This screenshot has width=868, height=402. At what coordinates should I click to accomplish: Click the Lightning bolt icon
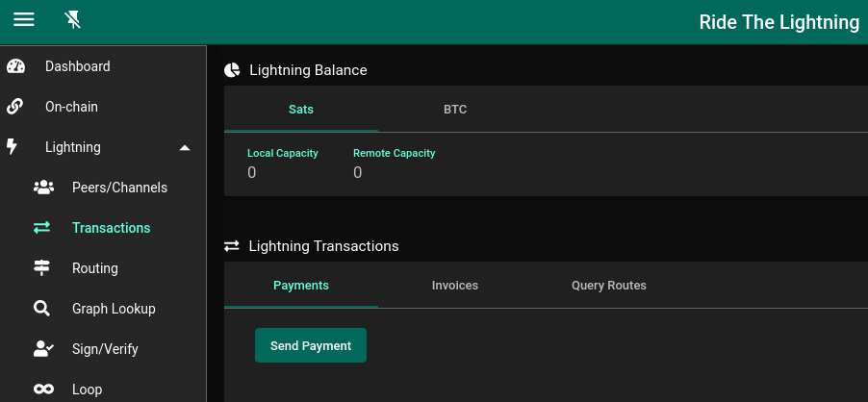pos(12,147)
